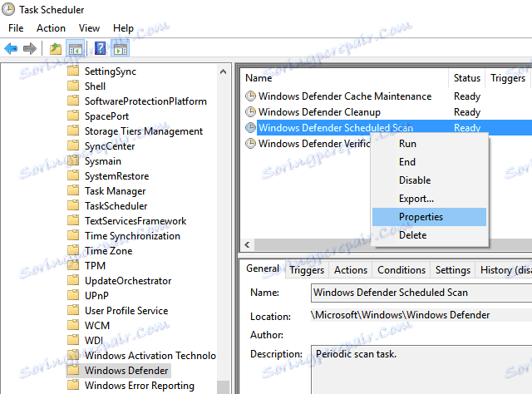Select UpdateOrchestrator in the tree

click(x=128, y=281)
